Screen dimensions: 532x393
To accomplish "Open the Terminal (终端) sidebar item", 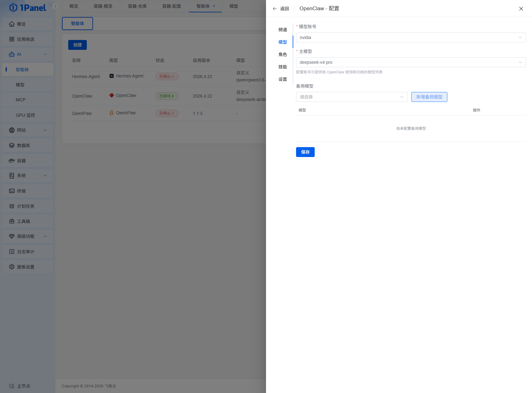I will [x=21, y=191].
